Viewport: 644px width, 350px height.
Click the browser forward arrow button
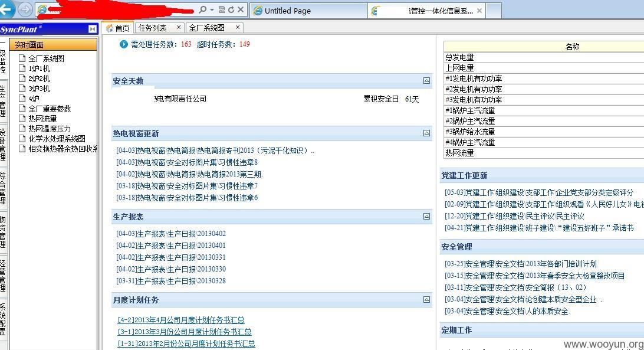(25, 9)
